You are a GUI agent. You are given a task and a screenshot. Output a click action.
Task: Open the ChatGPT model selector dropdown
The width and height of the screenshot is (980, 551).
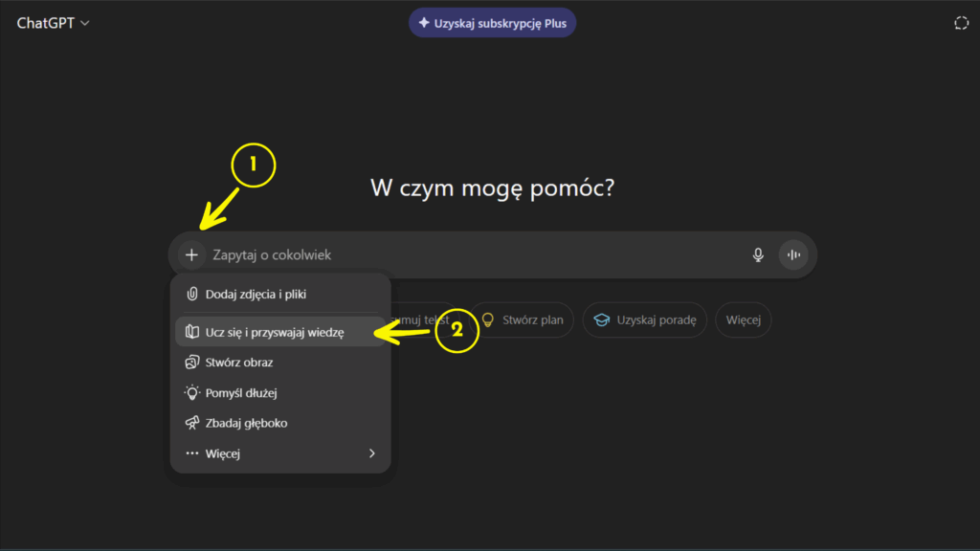(54, 23)
